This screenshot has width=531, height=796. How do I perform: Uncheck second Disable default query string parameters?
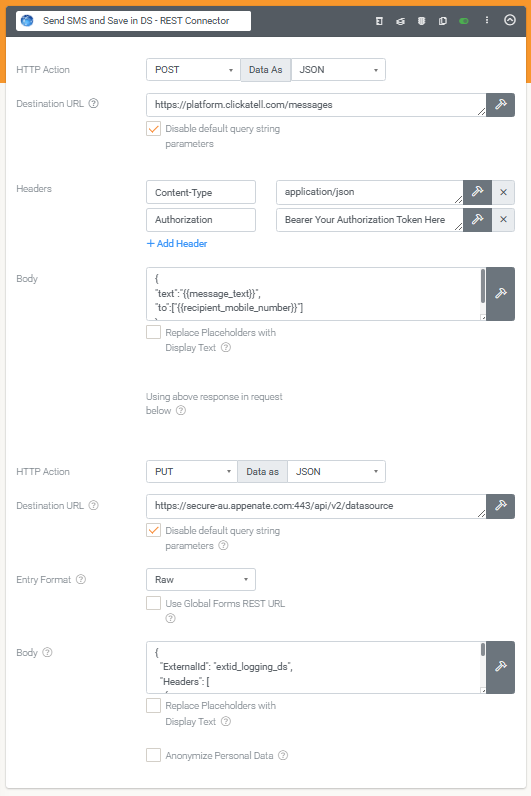click(153, 530)
